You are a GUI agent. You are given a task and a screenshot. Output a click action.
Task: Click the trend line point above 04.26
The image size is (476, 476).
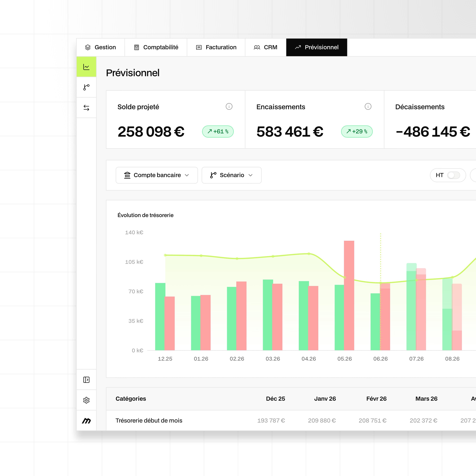click(x=309, y=253)
